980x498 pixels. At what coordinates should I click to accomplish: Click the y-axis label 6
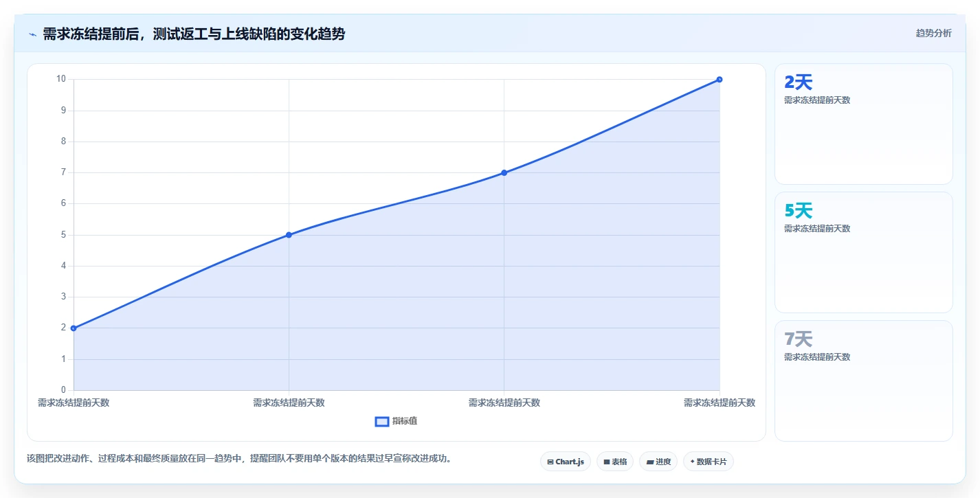coord(63,203)
